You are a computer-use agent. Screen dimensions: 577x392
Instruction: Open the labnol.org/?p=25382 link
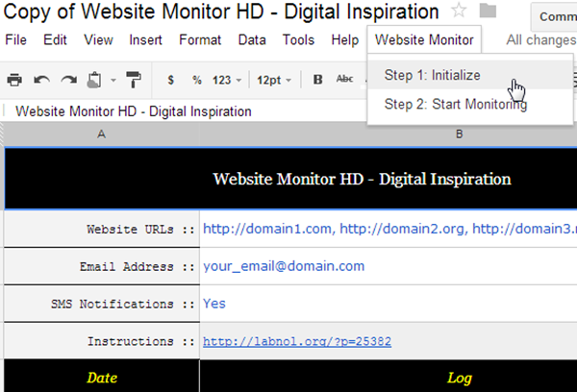click(297, 342)
